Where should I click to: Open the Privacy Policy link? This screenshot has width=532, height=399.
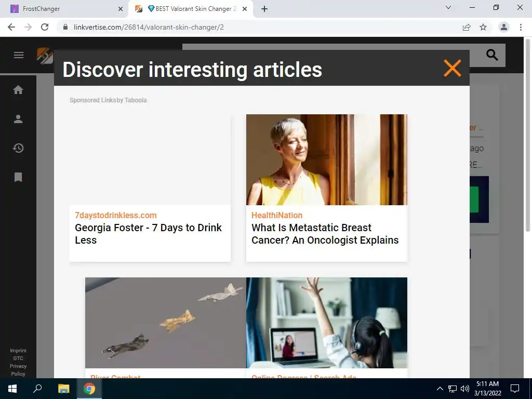[x=18, y=370]
